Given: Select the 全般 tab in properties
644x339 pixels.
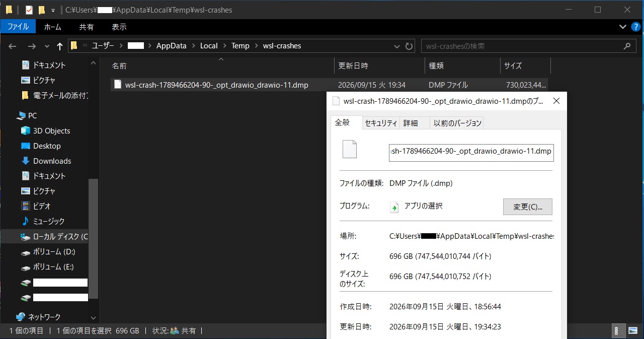Looking at the screenshot, I should 347,122.
